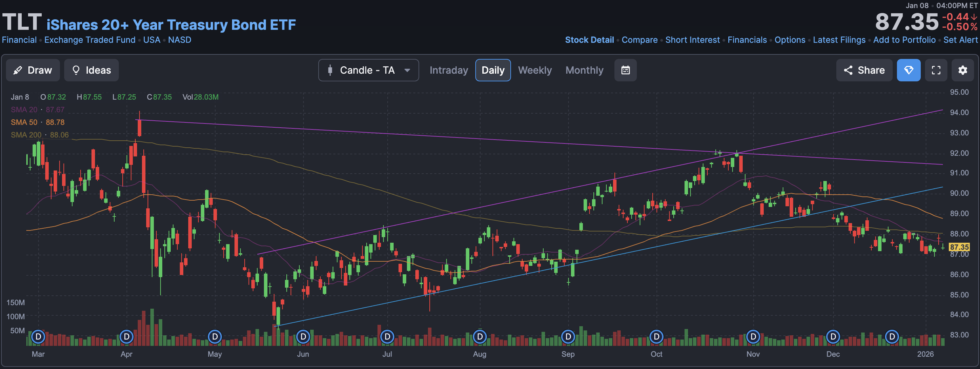Click the blue diamond premium icon
The image size is (980, 369).
coord(908,70)
